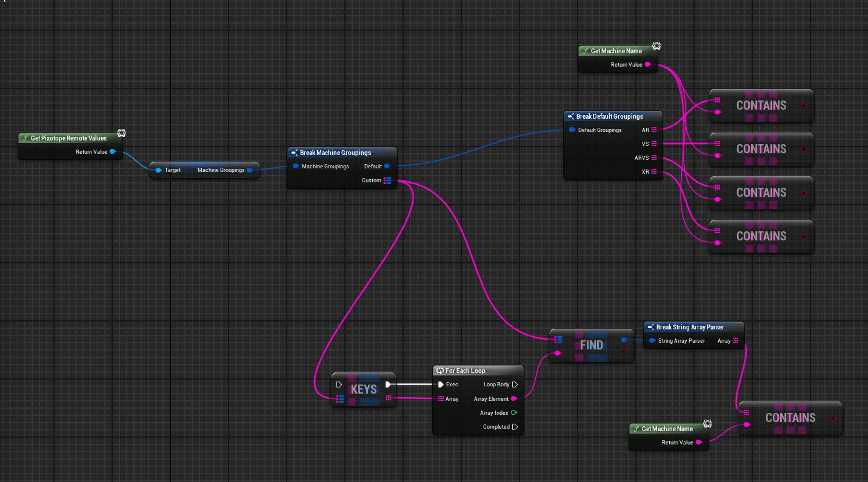Viewport: 868px width, 482px height.
Task: Click the input exec pin on KEYS node
Action: pos(339,385)
